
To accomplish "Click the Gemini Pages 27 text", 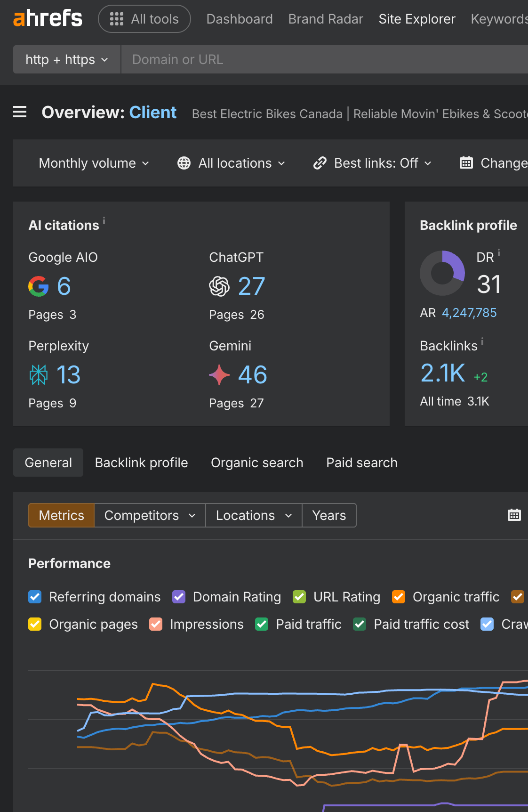I will [236, 403].
